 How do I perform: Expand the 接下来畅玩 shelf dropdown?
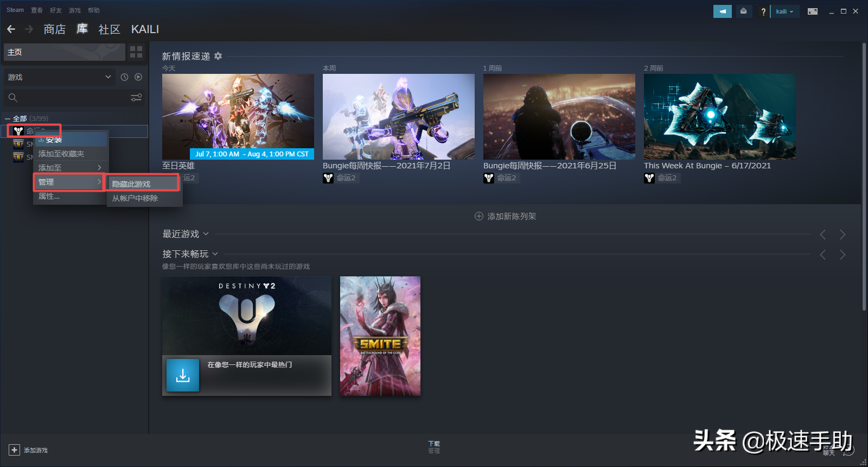pyautogui.click(x=215, y=254)
